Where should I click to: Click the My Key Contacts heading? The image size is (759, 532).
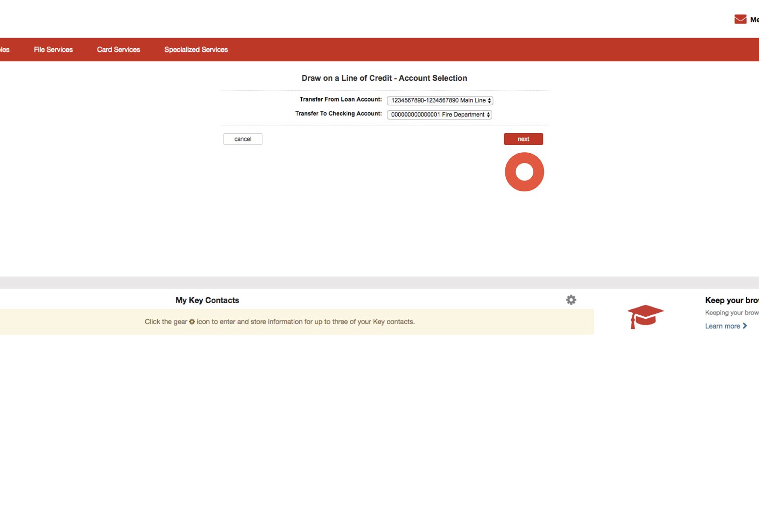click(x=207, y=300)
